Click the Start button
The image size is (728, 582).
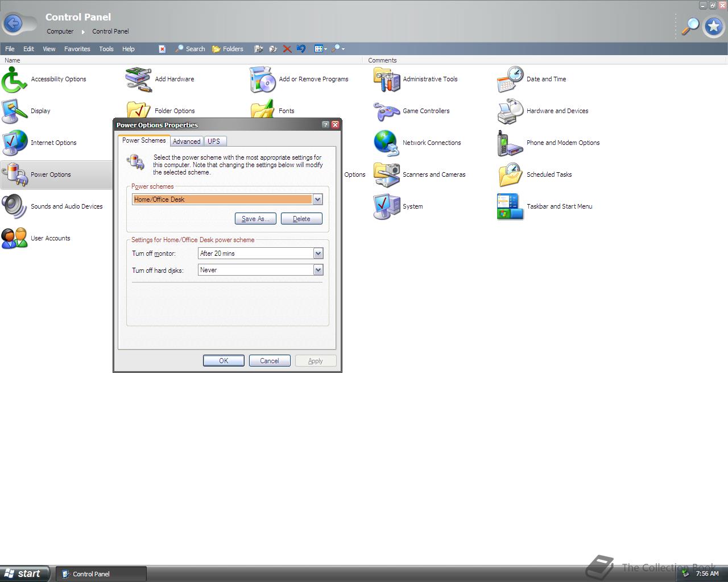click(25, 573)
